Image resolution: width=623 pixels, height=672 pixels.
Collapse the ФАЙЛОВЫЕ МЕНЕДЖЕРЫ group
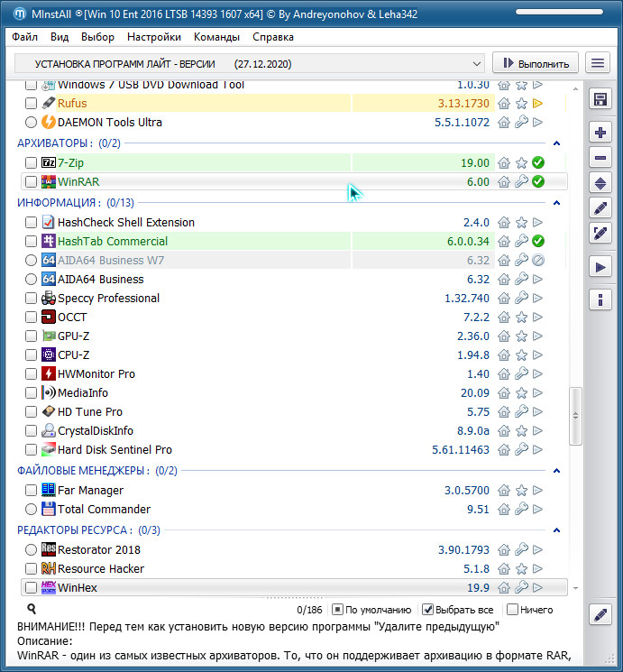556,471
